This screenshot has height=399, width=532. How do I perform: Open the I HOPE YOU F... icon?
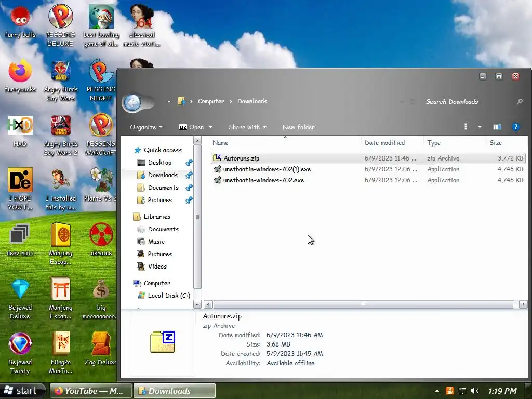click(x=20, y=189)
